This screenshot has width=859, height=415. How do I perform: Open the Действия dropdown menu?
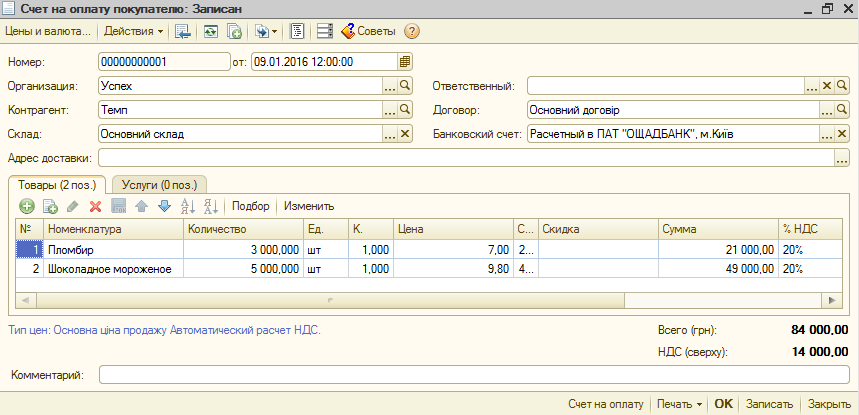pos(135,31)
